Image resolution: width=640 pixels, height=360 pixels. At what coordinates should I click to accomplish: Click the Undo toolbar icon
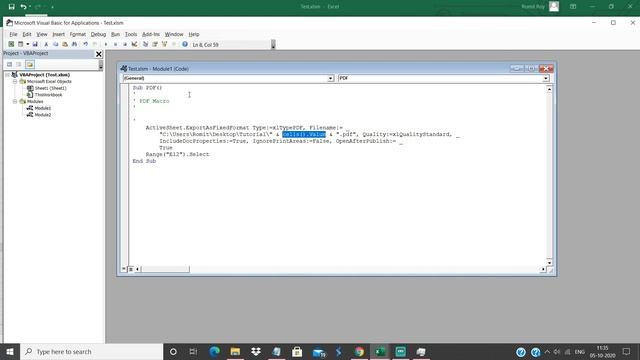[85, 44]
